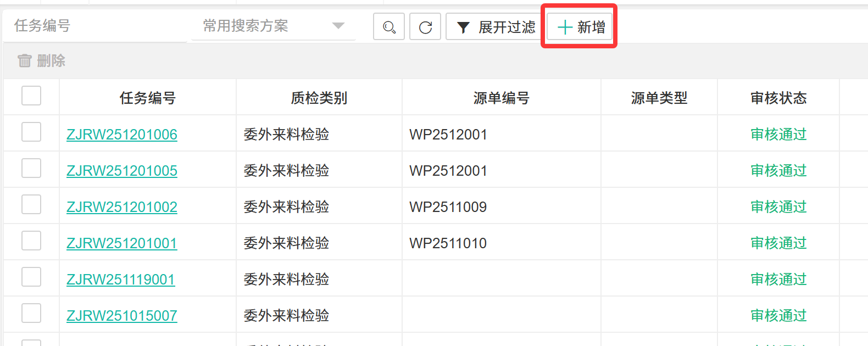The height and width of the screenshot is (346, 868).
Task: Open task link ZJRW251201001
Action: pos(122,243)
